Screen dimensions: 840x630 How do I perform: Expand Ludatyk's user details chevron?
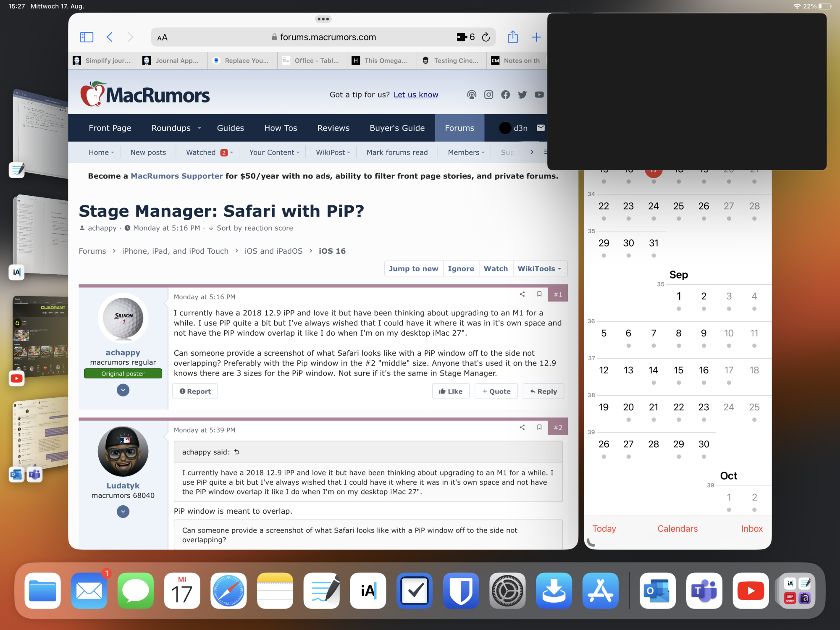[x=123, y=512]
